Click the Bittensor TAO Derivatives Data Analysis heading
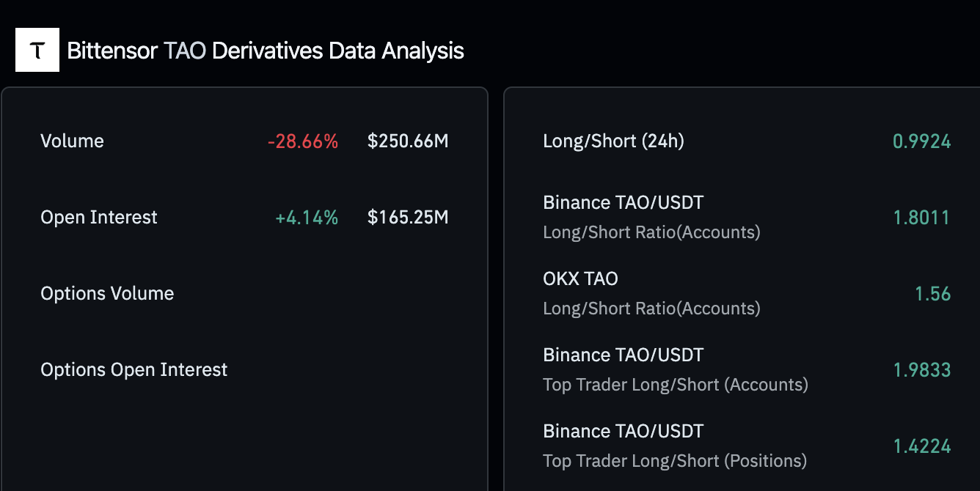The image size is (980, 491). (265, 51)
